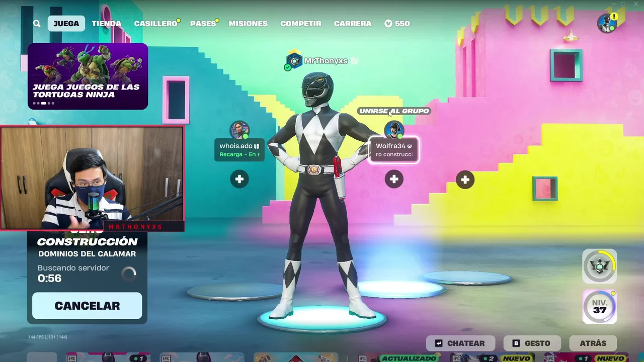Cancel matchmaking with CANCELAR
The width and height of the screenshot is (644, 362).
click(87, 306)
